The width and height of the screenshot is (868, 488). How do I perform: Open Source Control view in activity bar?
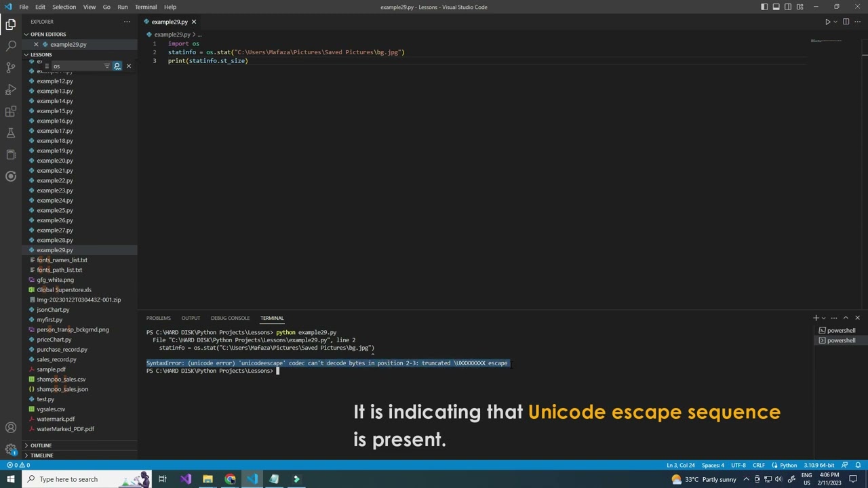(x=11, y=68)
